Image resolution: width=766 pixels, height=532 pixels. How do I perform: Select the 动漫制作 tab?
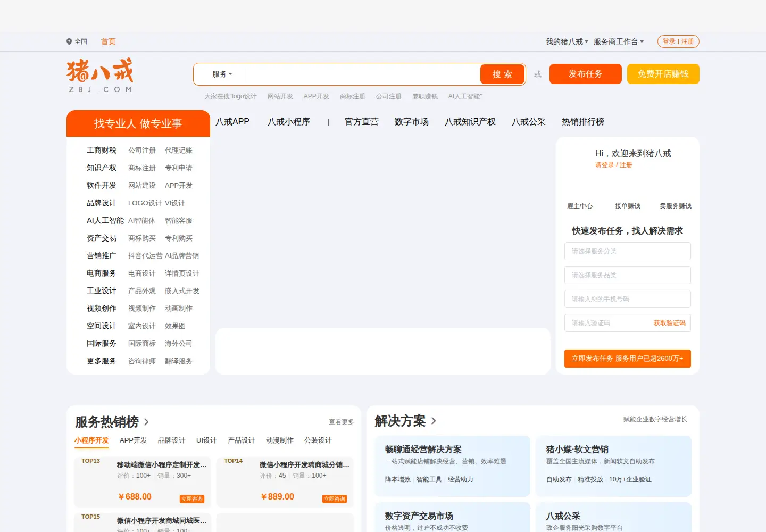[x=280, y=440]
